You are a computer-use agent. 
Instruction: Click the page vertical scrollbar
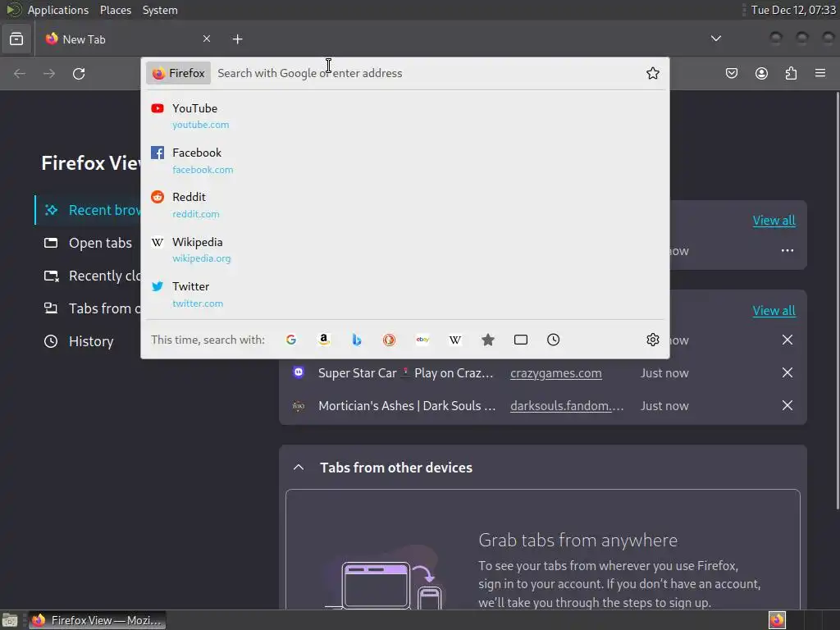(838, 300)
